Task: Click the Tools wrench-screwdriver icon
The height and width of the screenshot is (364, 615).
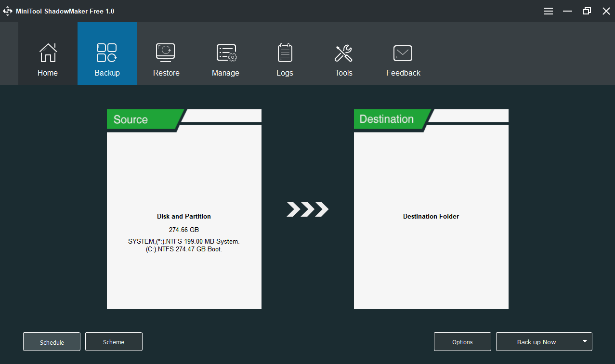Action: [x=344, y=53]
